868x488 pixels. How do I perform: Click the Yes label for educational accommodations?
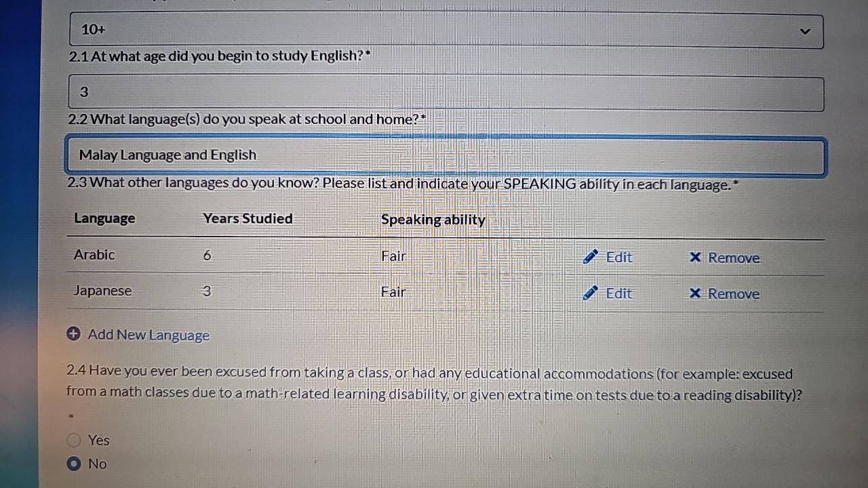(x=99, y=441)
